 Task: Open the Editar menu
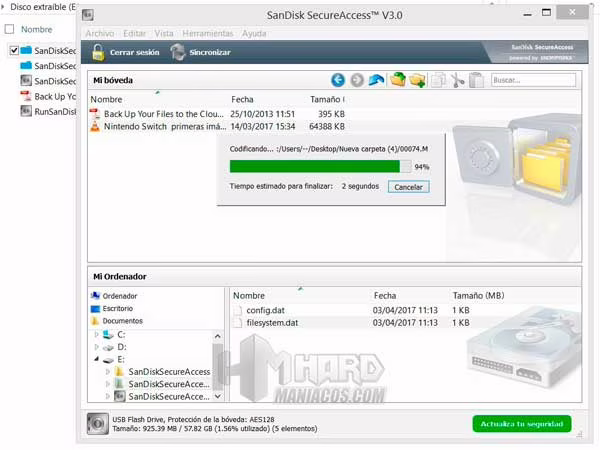(134, 33)
